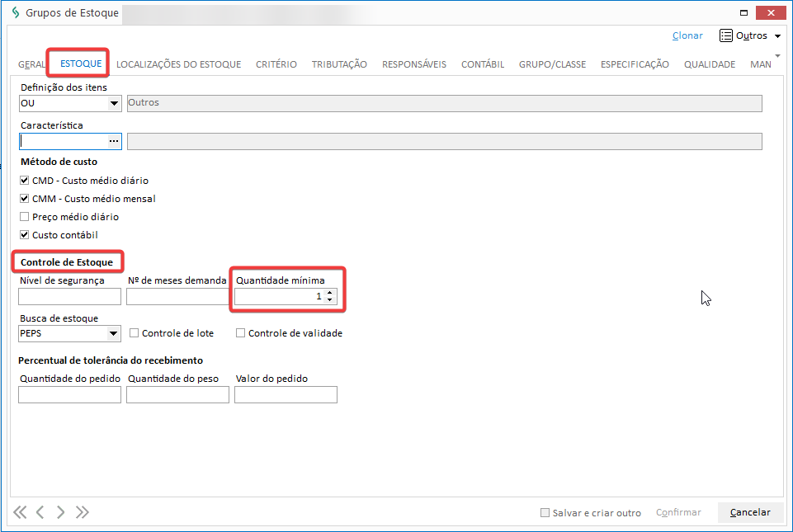Toggle Controle de lote checkbox
This screenshot has width=793, height=532.
pyautogui.click(x=135, y=333)
